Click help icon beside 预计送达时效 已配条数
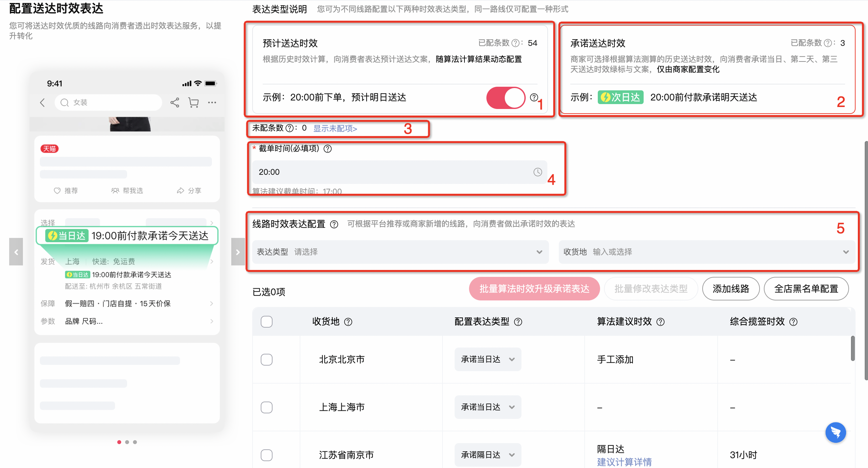 coord(515,43)
